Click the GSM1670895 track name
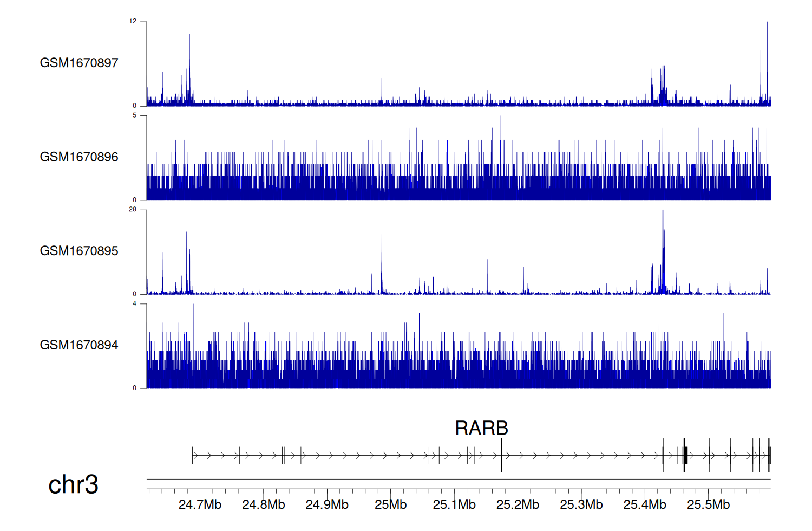The image size is (812, 531). pyautogui.click(x=79, y=251)
